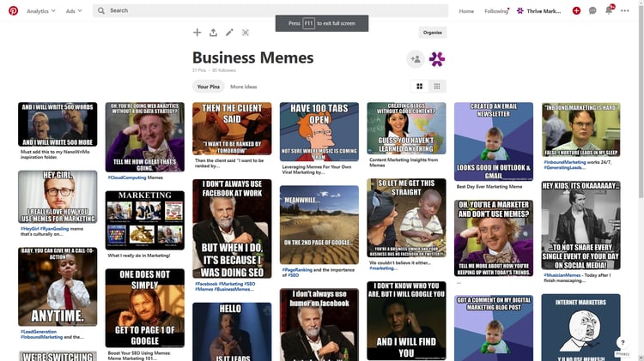The height and width of the screenshot is (361, 644).
Task: Open the messages speech bubble icon
Action: (592, 10)
